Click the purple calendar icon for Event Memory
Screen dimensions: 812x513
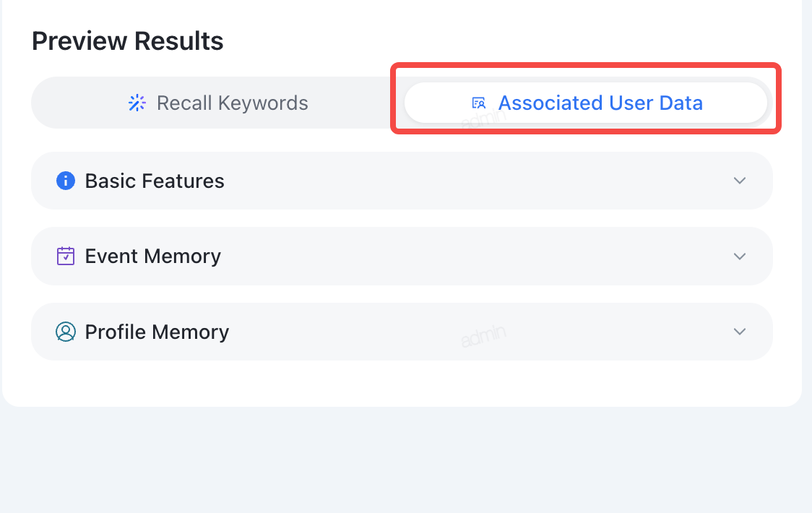click(66, 256)
